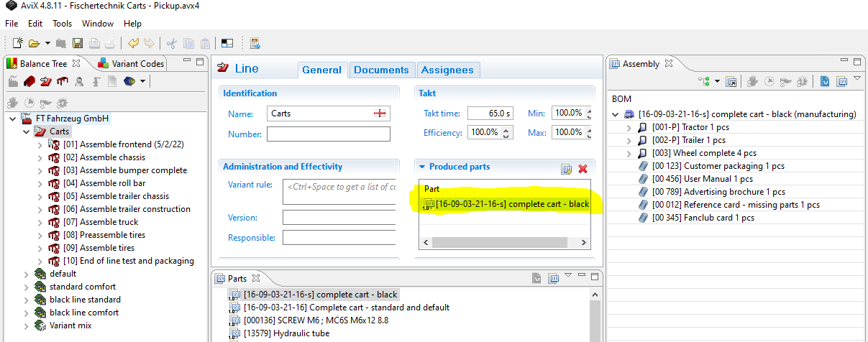Click the New document toolbar icon
This screenshot has height=342, width=868.
17,43
